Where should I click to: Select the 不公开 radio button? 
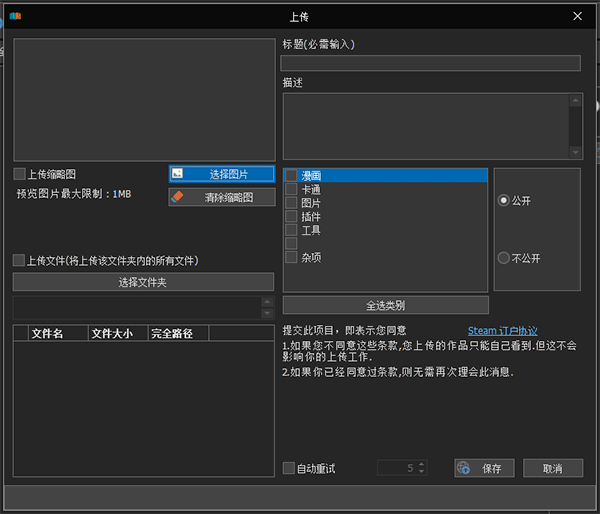[x=503, y=258]
